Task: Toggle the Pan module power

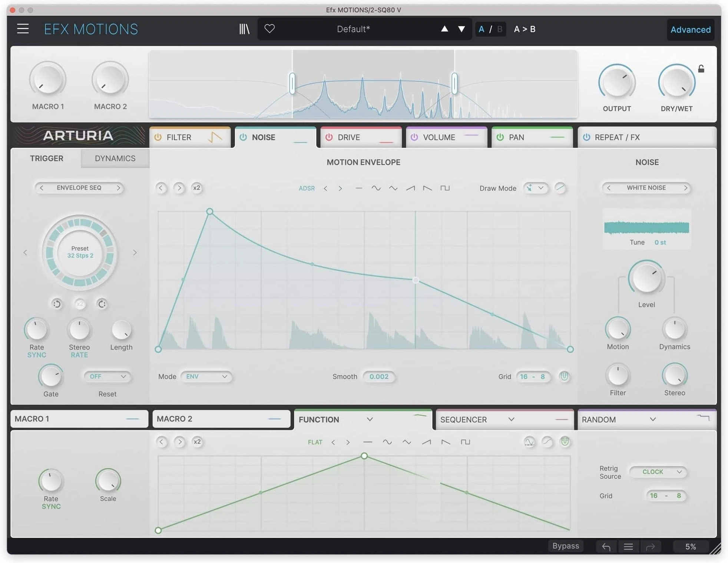Action: (500, 137)
